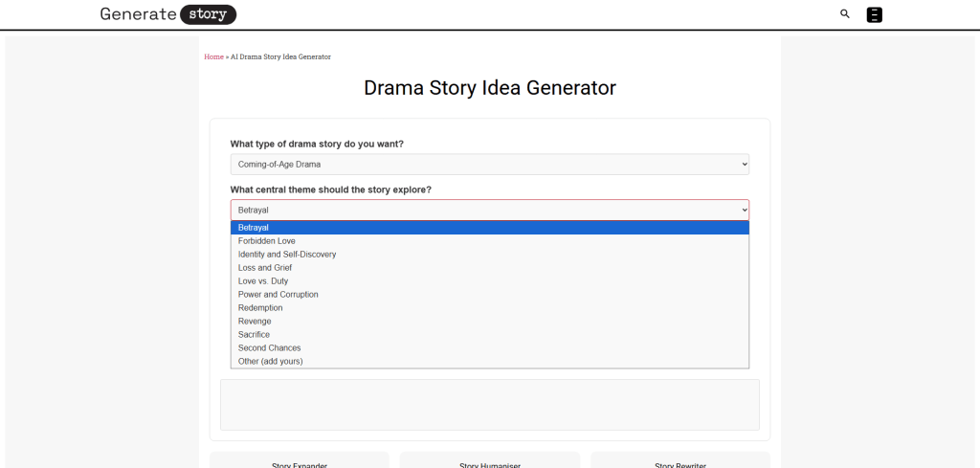Go to the Home breadcrumb link
This screenshot has width=980, height=468.
[x=213, y=57]
